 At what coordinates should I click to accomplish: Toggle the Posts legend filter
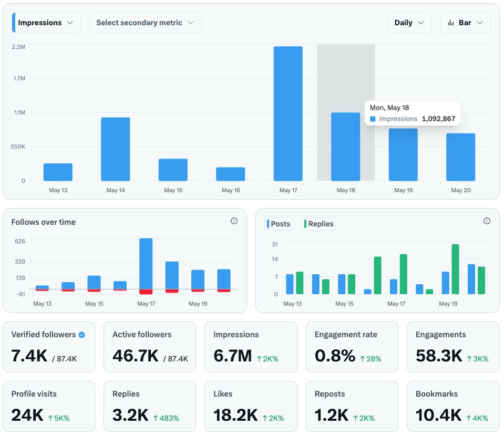pos(279,224)
